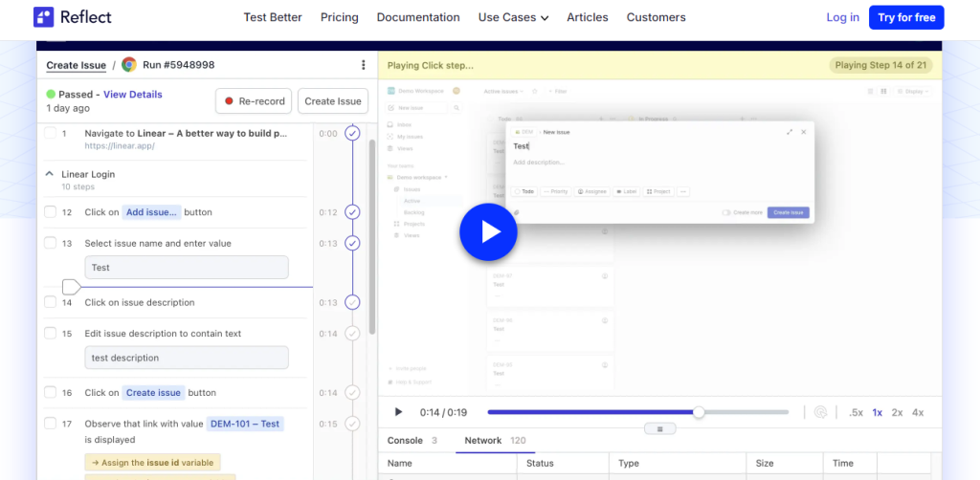Switch to the Network tab
The height and width of the screenshot is (480, 980).
click(x=495, y=441)
